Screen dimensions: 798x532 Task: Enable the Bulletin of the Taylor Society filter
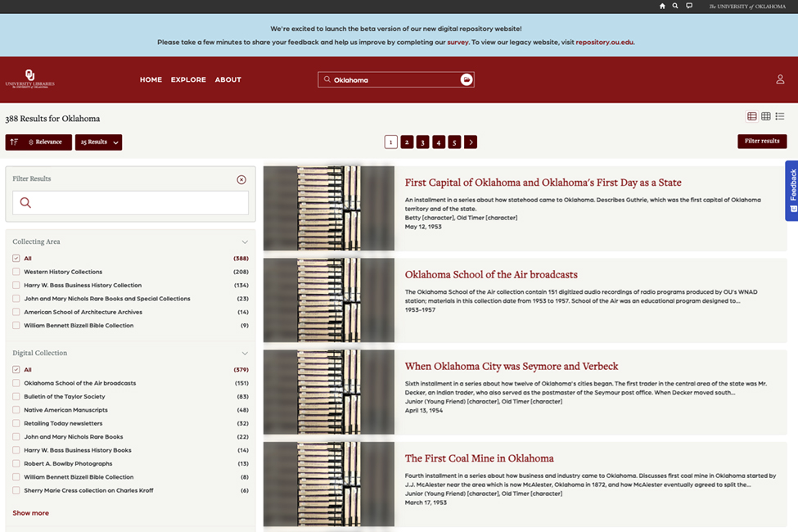15,396
